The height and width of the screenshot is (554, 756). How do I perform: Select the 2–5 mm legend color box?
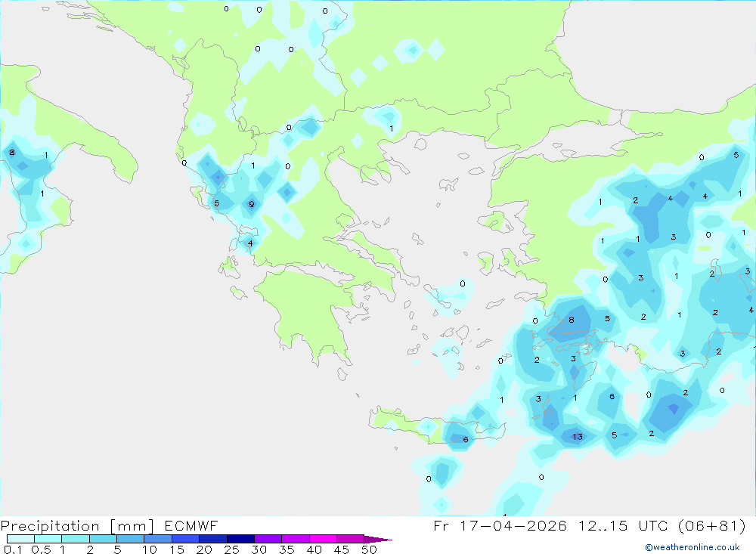coord(103,539)
